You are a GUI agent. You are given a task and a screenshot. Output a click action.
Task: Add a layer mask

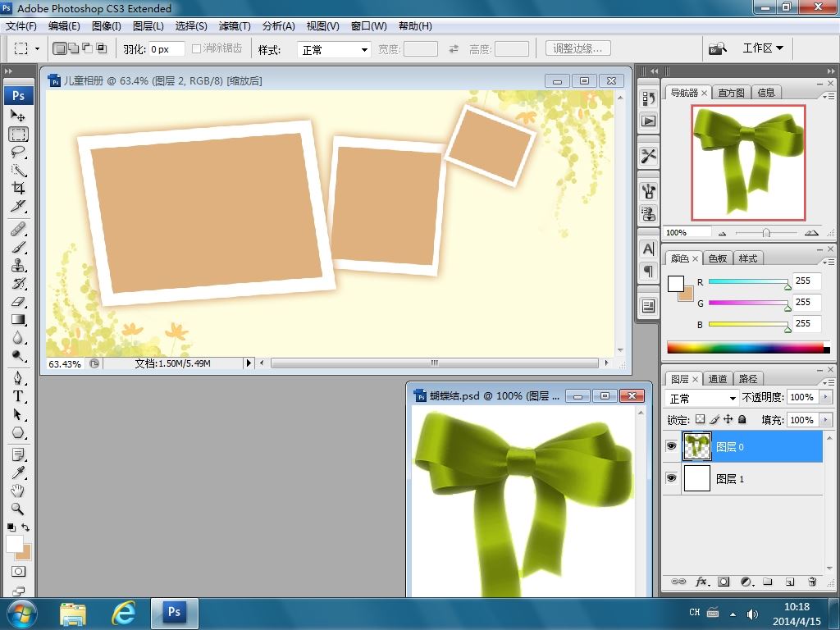(724, 582)
